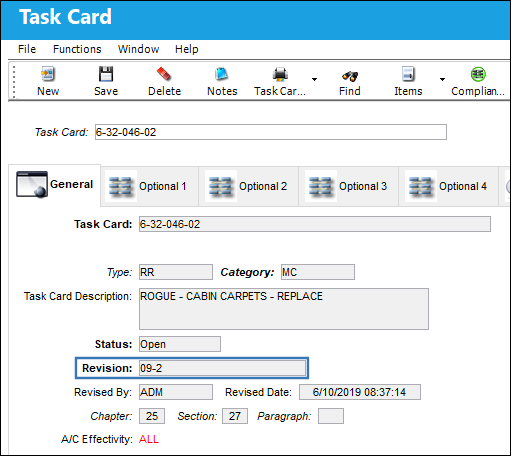Click the Task Card print icon
This screenshot has height=456, width=511.
(280, 75)
